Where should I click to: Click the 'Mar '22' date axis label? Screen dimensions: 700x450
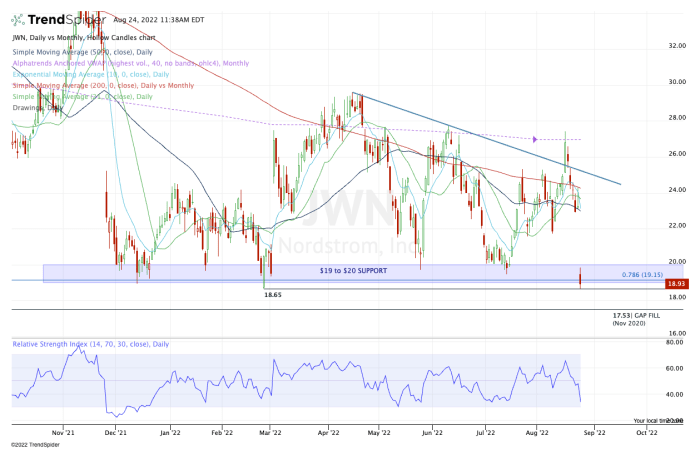pyautogui.click(x=270, y=433)
